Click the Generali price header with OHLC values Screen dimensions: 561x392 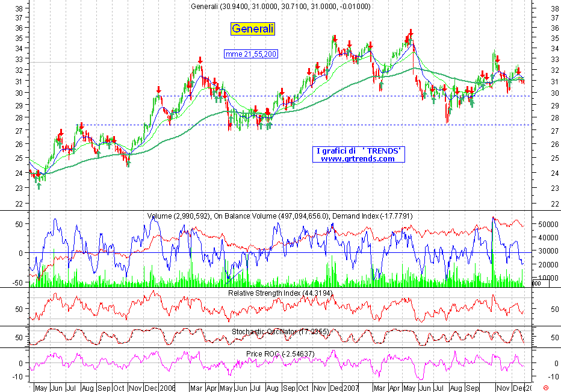280,7
